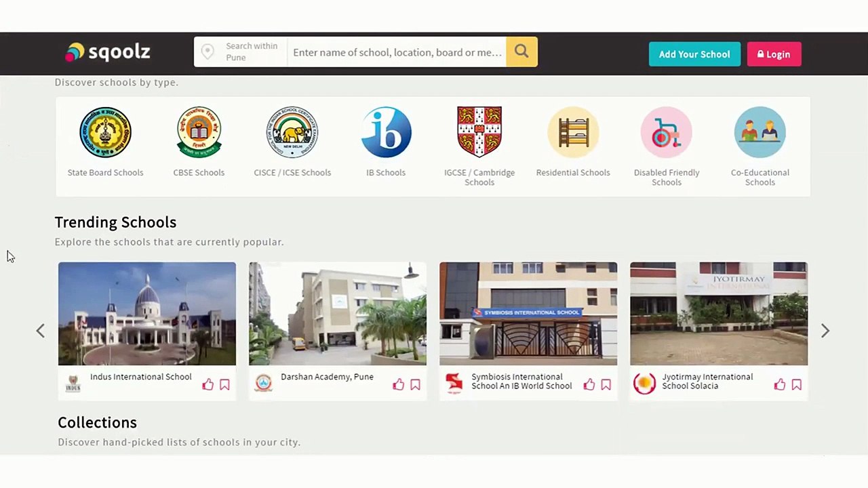Click the Login button
This screenshot has width=868, height=488.
tap(774, 54)
